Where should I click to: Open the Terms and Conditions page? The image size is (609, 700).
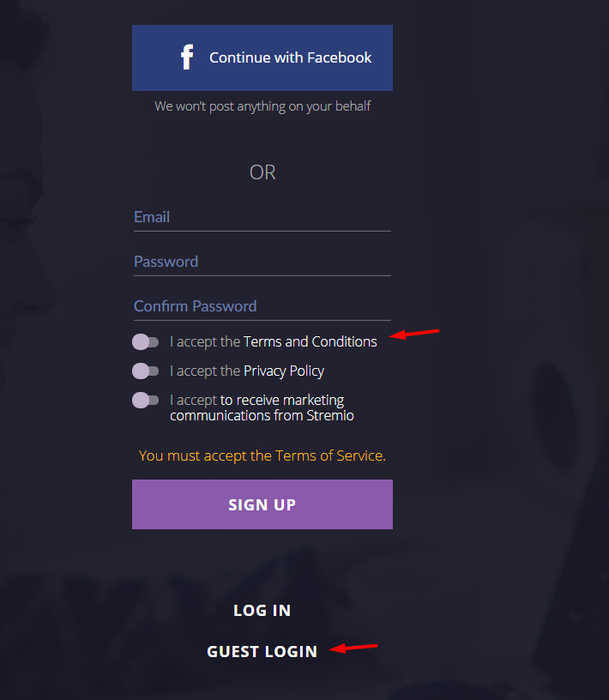coord(311,341)
